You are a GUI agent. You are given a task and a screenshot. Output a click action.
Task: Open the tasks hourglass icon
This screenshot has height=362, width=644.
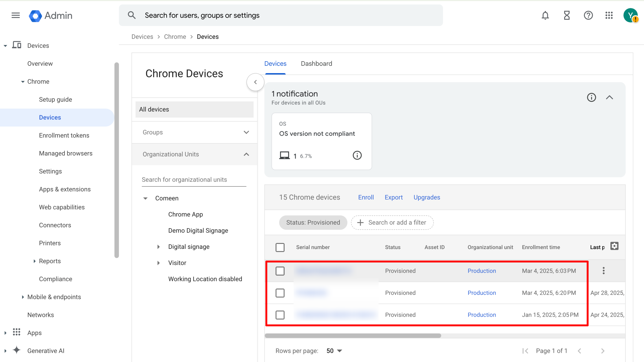567,15
